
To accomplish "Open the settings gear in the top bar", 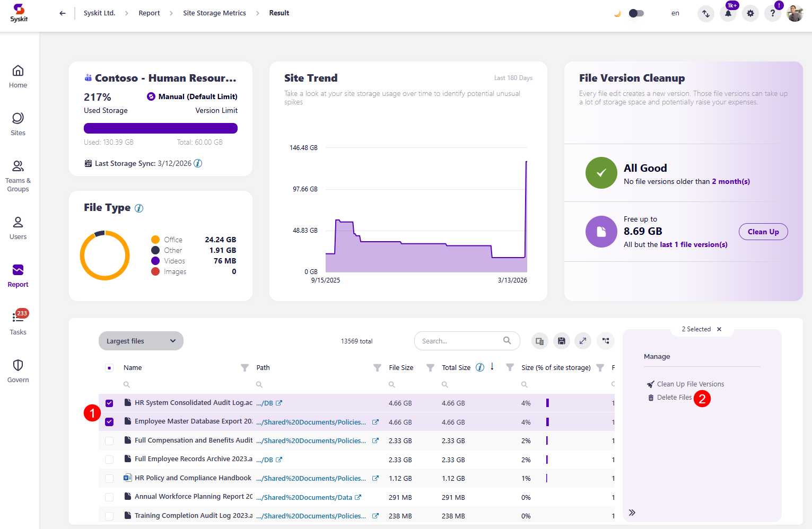I will [750, 13].
